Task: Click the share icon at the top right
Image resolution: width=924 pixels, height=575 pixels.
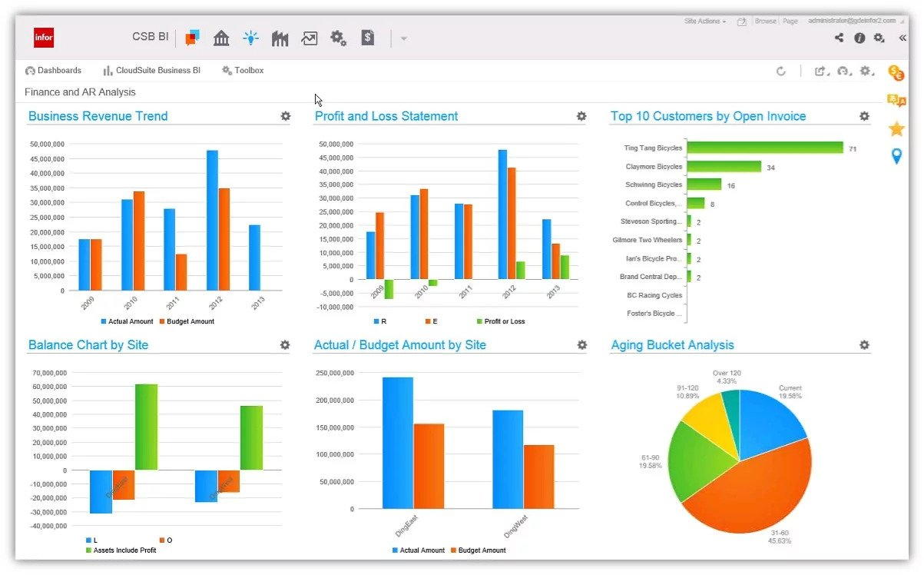Action: [839, 37]
